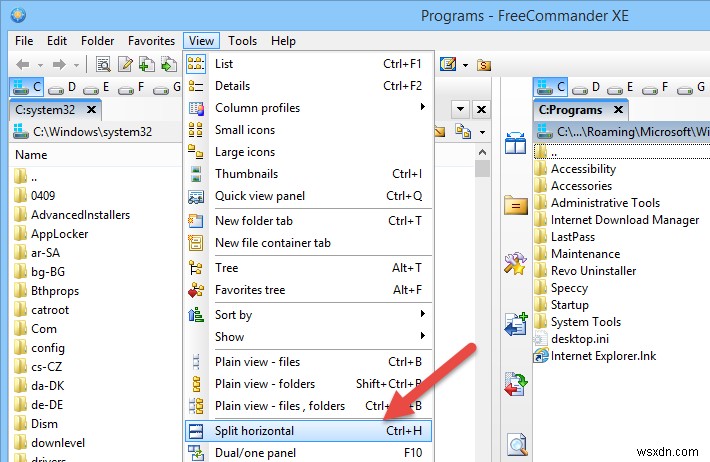Image resolution: width=710 pixels, height=462 pixels.
Task: Open the Help menu
Action: tap(283, 41)
